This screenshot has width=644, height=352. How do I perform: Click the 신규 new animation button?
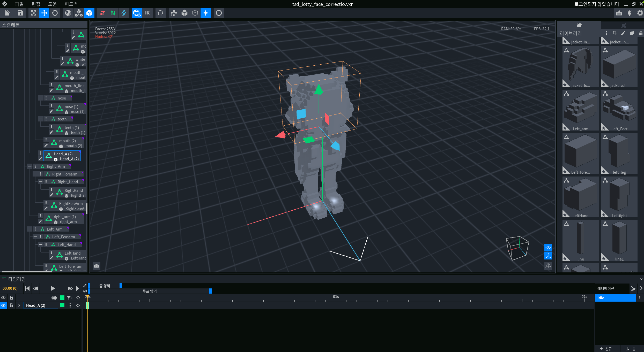pos(606,349)
